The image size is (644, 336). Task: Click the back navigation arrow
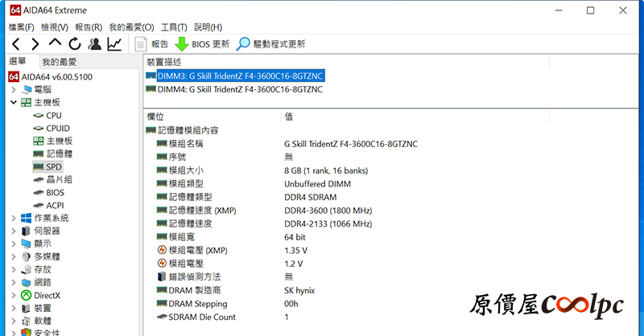pos(14,44)
